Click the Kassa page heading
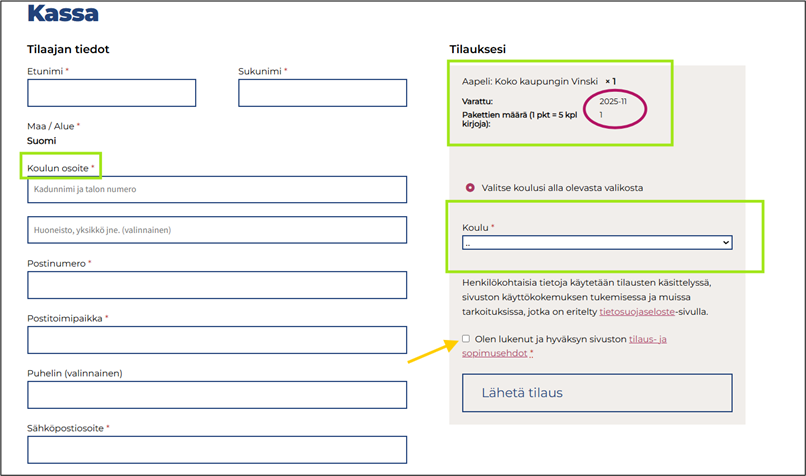 [62, 14]
